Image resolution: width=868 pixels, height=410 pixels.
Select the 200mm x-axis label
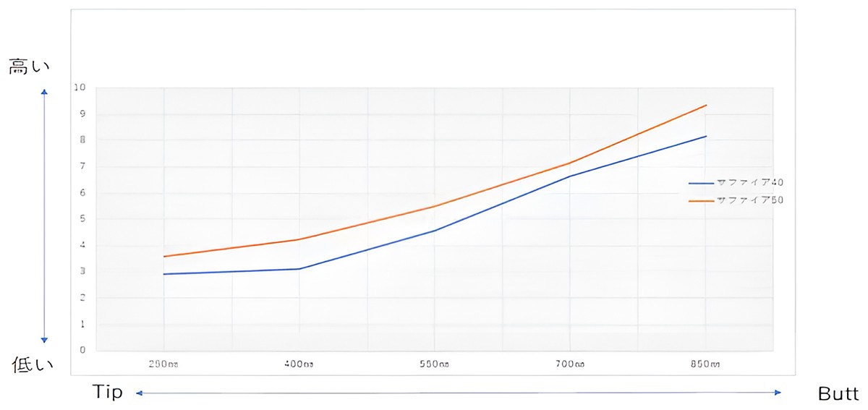tap(163, 364)
